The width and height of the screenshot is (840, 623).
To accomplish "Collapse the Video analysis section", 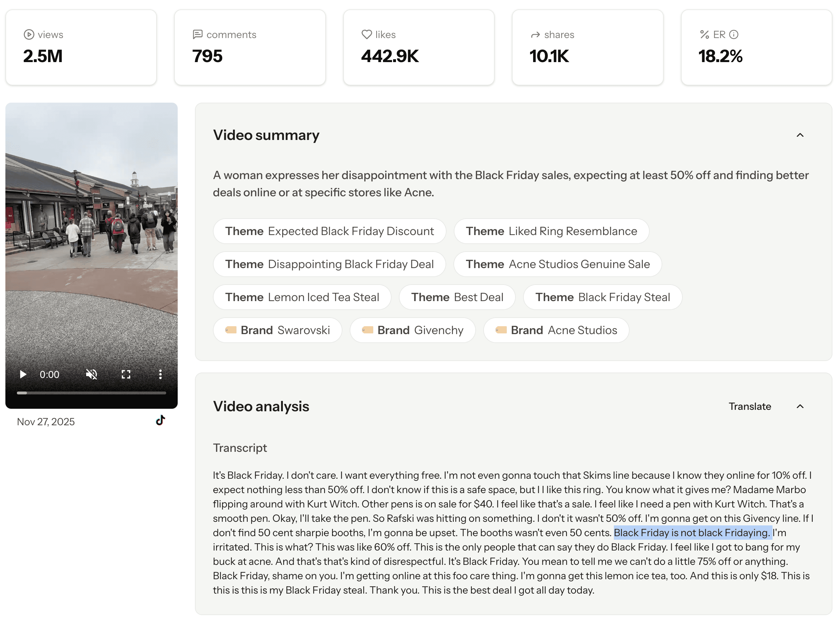I will pyautogui.click(x=800, y=407).
